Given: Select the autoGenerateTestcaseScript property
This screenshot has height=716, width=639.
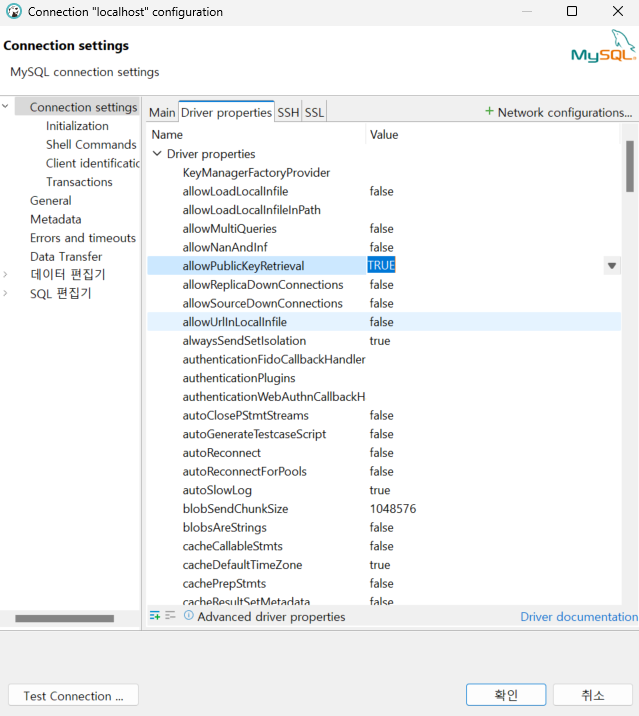Looking at the screenshot, I should 254,434.
